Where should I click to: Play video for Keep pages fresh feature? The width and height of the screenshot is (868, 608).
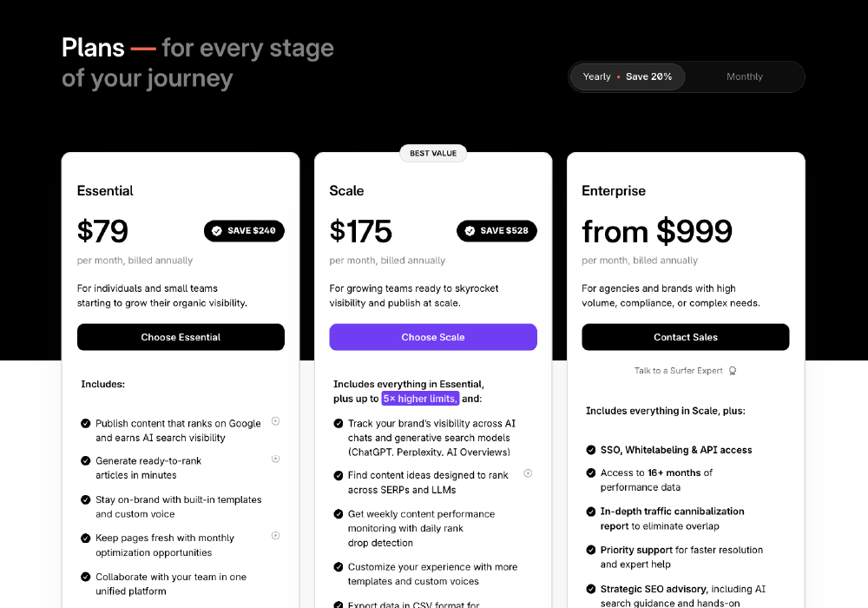pyautogui.click(x=275, y=536)
